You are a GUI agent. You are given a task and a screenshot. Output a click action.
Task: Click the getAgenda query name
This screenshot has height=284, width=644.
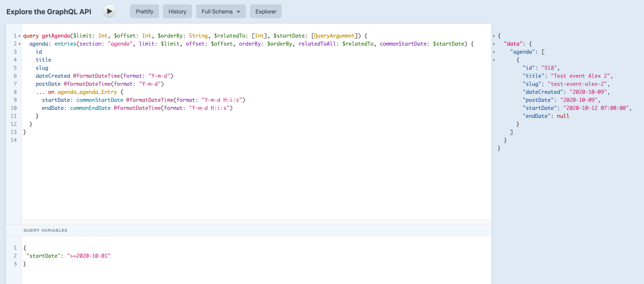pyautogui.click(x=56, y=36)
